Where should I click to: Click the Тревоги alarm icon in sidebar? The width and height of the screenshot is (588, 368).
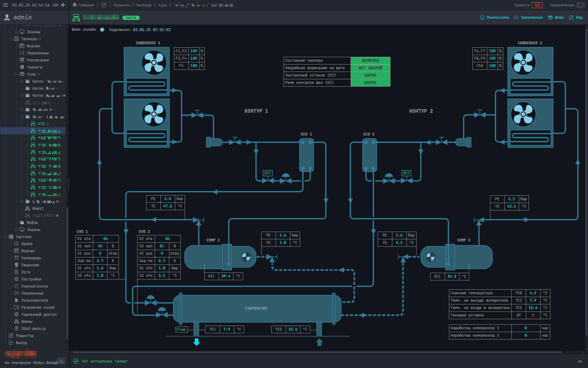pyautogui.click(x=22, y=67)
